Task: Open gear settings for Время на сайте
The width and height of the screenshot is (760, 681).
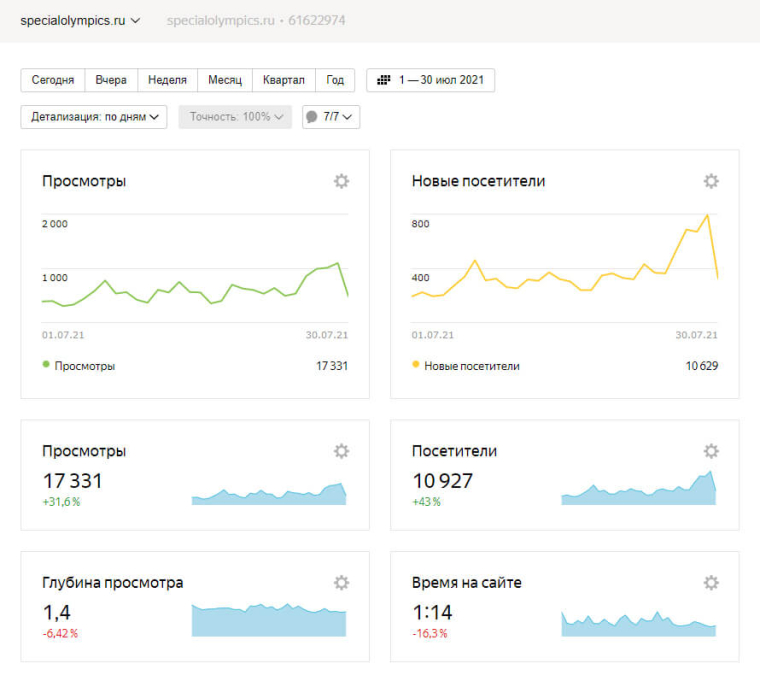Action: (x=711, y=583)
